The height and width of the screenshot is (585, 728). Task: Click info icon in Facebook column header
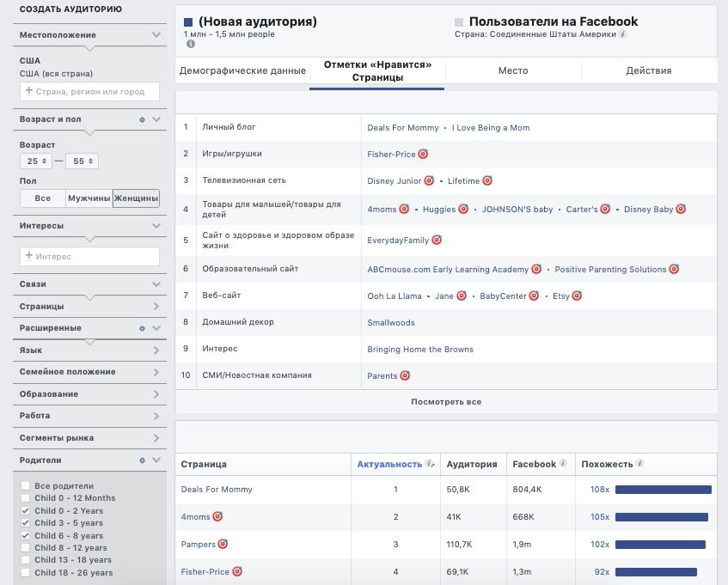[563, 463]
